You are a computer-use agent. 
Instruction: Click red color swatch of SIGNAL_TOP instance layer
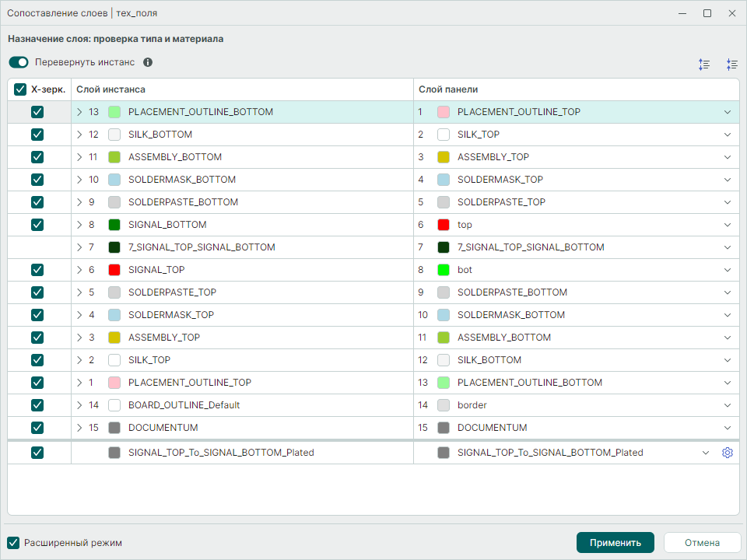pos(114,270)
